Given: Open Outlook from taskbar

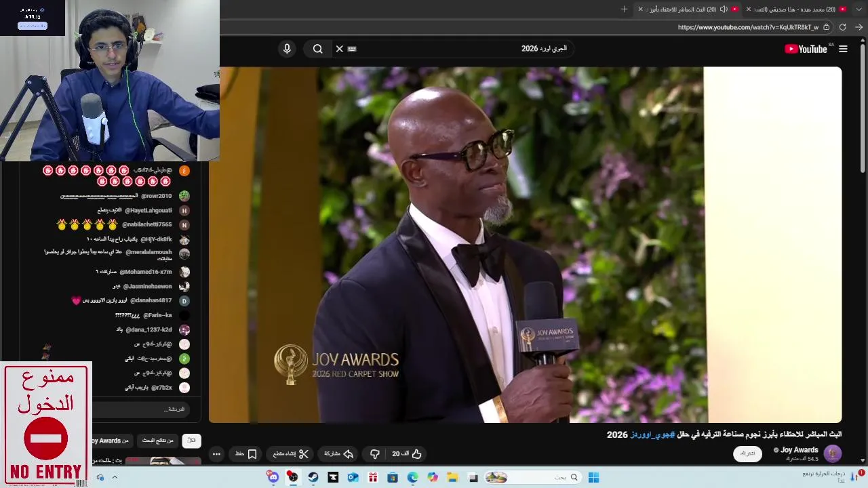Looking at the screenshot, I should point(353,477).
